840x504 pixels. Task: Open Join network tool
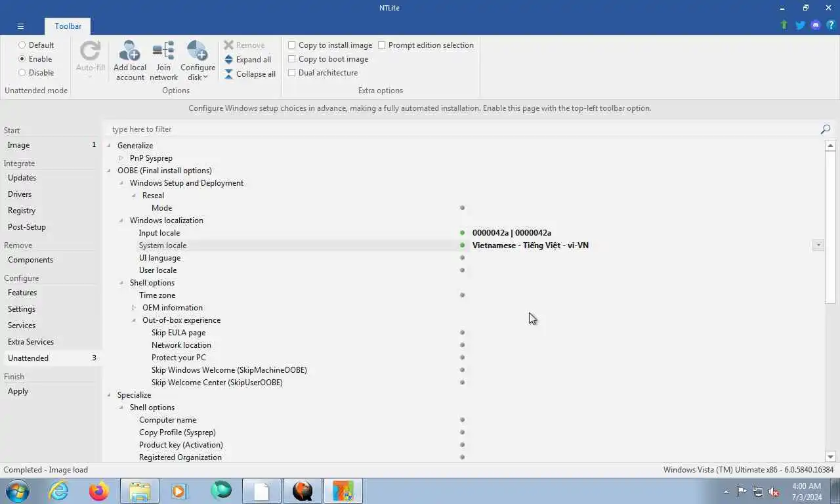pos(163,61)
